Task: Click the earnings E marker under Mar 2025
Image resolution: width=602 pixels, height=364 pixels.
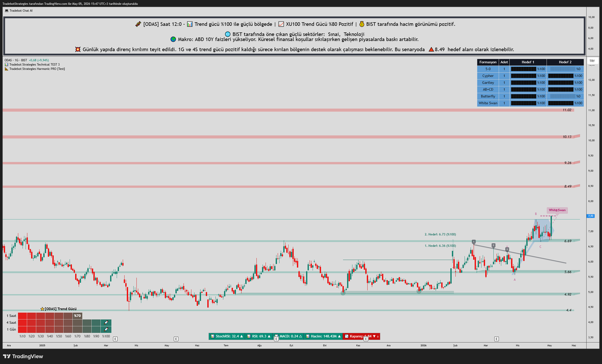Action: 115,339
